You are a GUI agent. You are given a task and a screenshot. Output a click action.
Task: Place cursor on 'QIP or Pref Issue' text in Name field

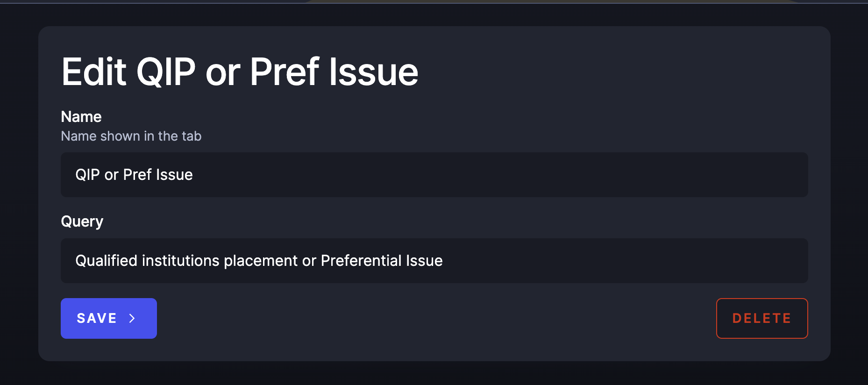point(134,175)
